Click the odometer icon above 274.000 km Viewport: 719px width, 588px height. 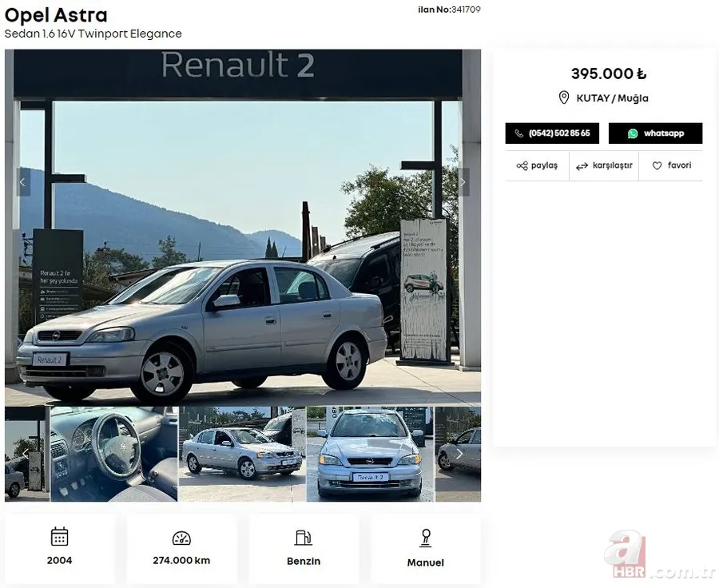coord(181,536)
